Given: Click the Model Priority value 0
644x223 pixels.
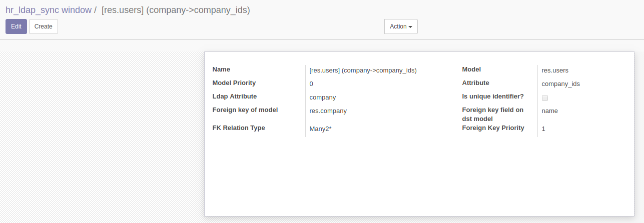Looking at the screenshot, I should coord(311,84).
